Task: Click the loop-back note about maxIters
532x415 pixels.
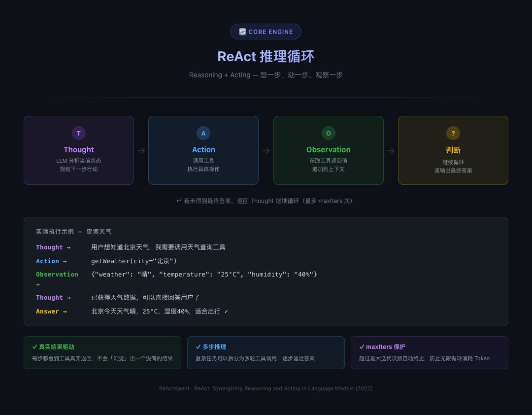Action: click(x=266, y=201)
